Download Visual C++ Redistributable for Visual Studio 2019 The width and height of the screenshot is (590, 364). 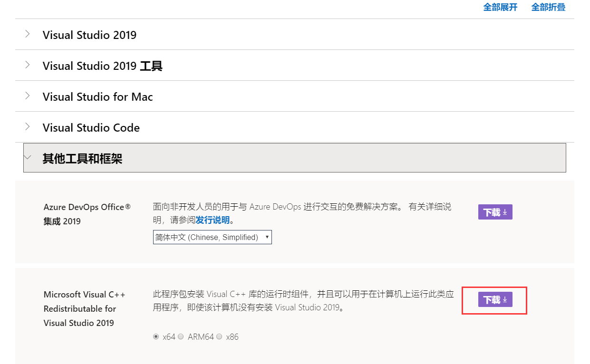coord(495,300)
